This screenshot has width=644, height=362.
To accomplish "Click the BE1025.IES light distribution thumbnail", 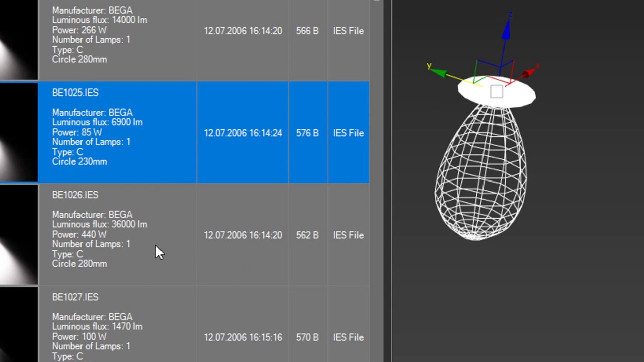I will coord(19,132).
